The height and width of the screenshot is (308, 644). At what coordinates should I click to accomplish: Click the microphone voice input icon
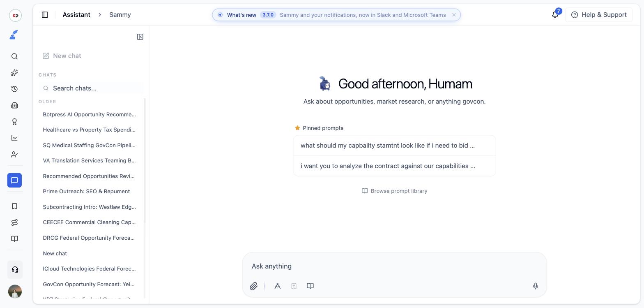click(x=536, y=286)
